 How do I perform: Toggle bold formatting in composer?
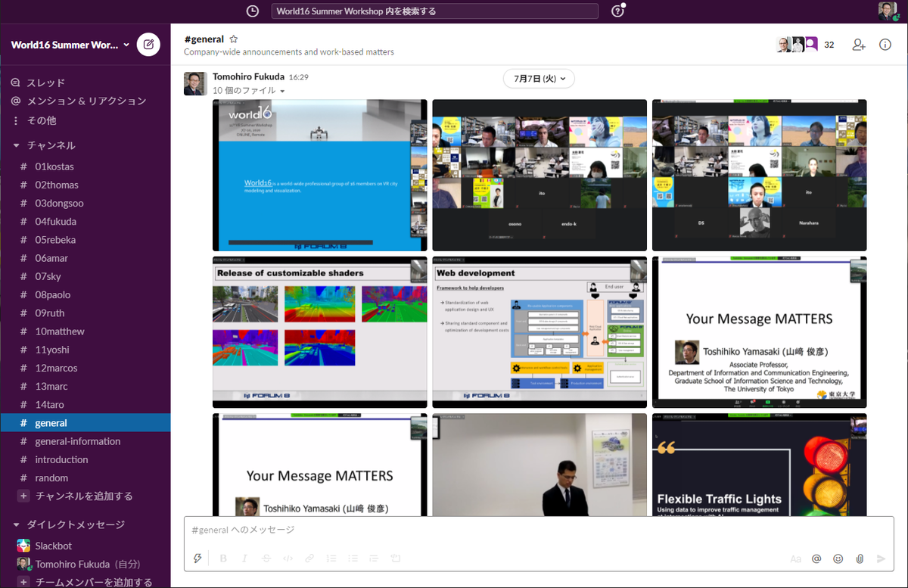tap(223, 558)
